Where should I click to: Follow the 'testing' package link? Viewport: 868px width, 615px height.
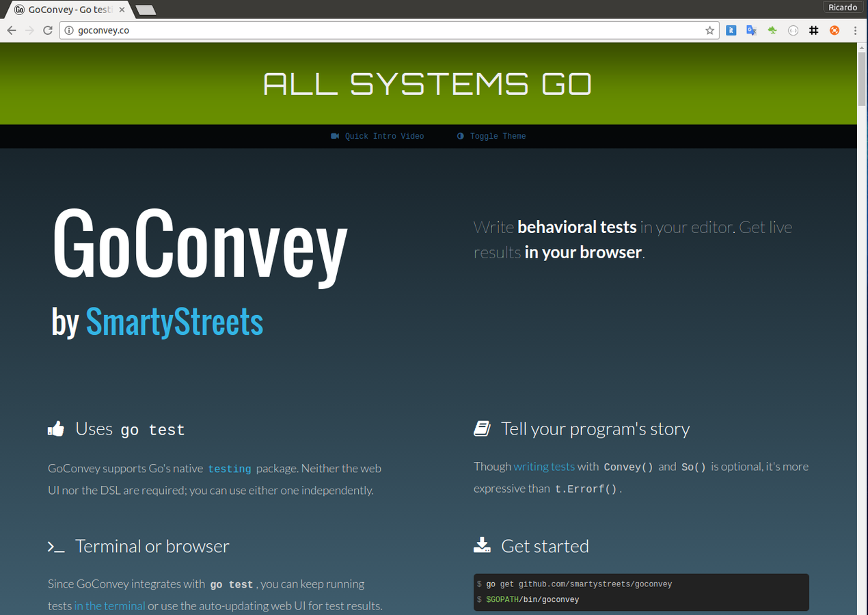(x=230, y=469)
